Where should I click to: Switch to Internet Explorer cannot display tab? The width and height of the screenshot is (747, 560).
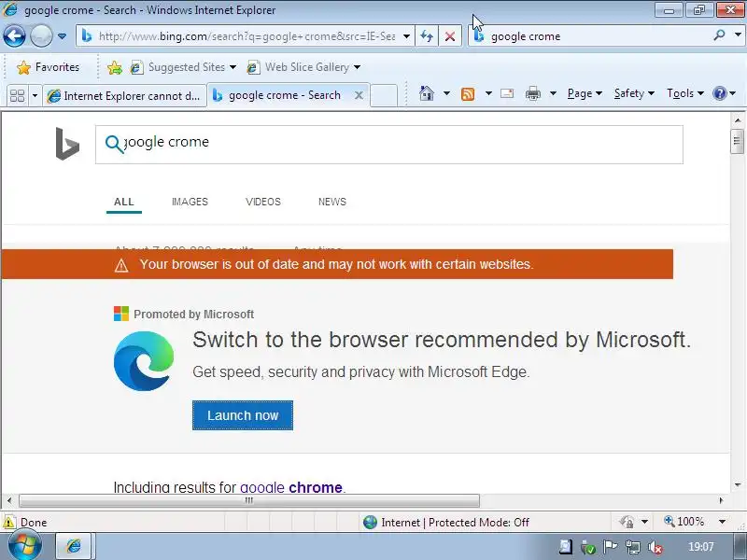pyautogui.click(x=124, y=96)
